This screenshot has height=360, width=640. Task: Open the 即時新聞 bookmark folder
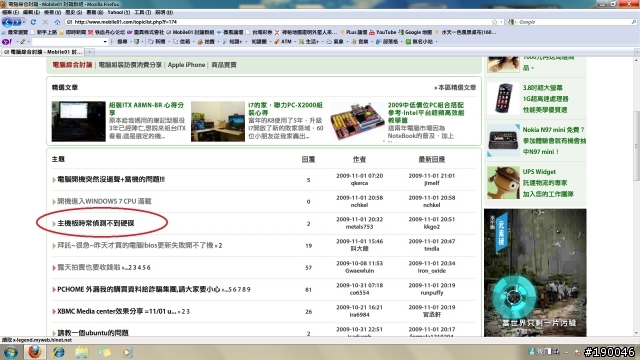tap(73, 32)
